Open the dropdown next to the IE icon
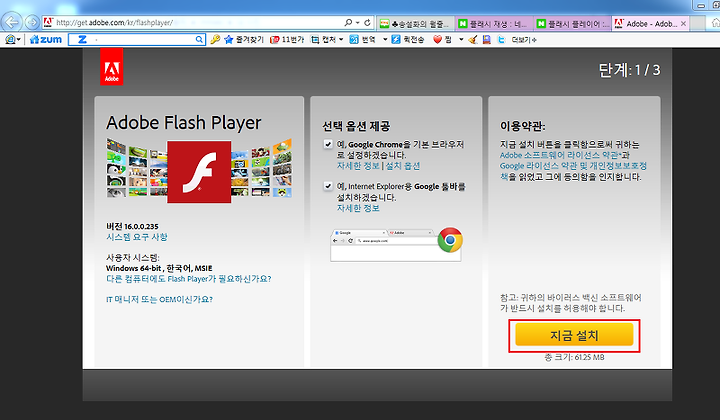720x420 pixels. (18, 40)
